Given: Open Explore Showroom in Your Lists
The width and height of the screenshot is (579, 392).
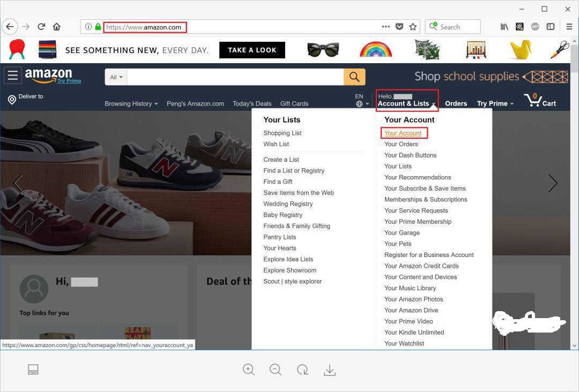Looking at the screenshot, I should (x=290, y=270).
